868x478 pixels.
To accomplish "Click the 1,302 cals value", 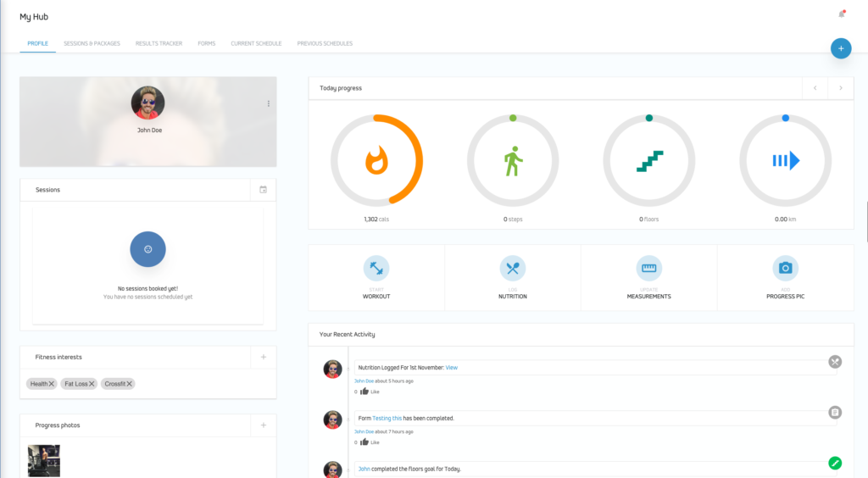I will pyautogui.click(x=376, y=219).
